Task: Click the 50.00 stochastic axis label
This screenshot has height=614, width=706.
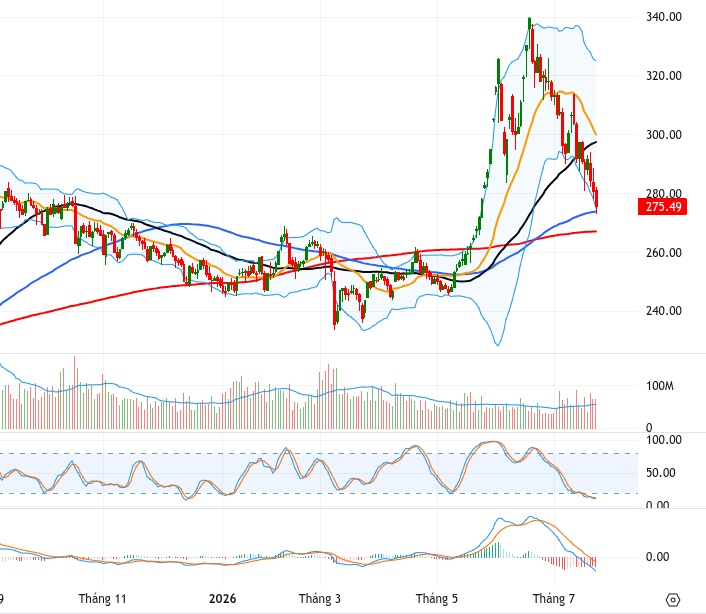Action: 661,473
